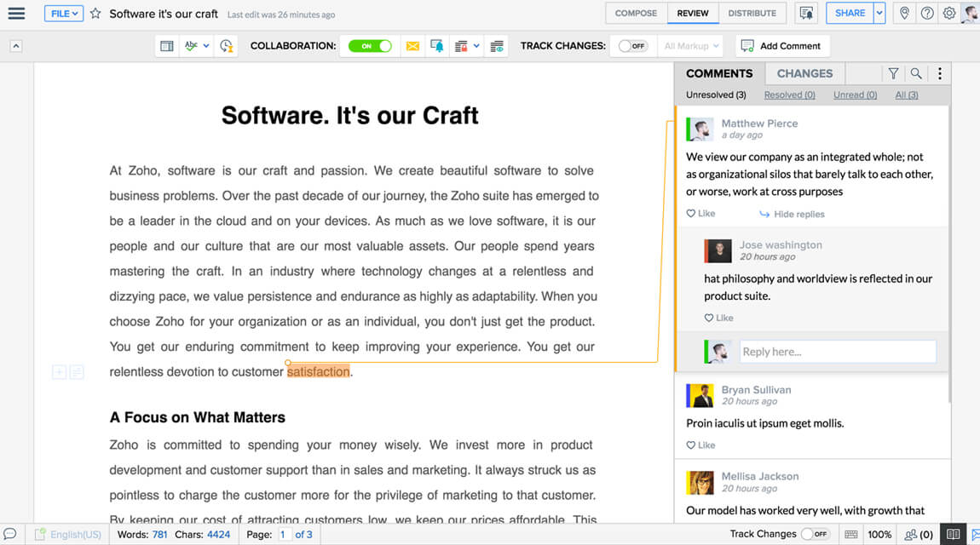Click the Add Comment button
The height and width of the screenshot is (545, 980).
point(782,46)
